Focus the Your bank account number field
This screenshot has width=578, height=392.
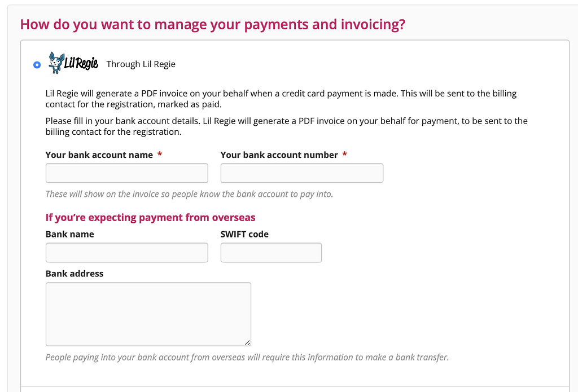(x=302, y=173)
